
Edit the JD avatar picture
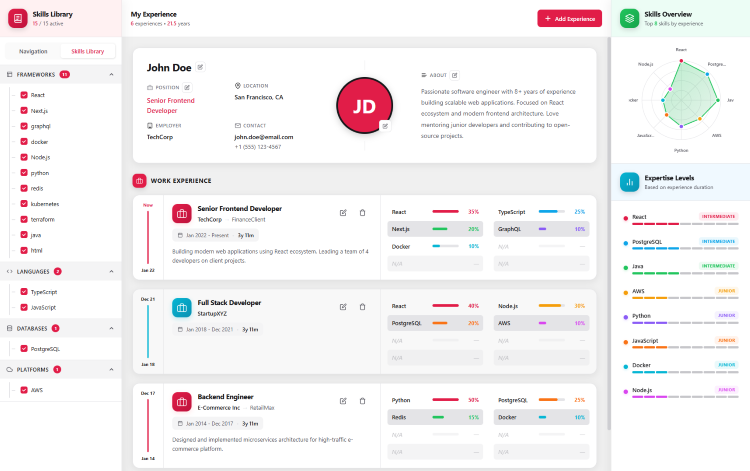pyautogui.click(x=385, y=126)
